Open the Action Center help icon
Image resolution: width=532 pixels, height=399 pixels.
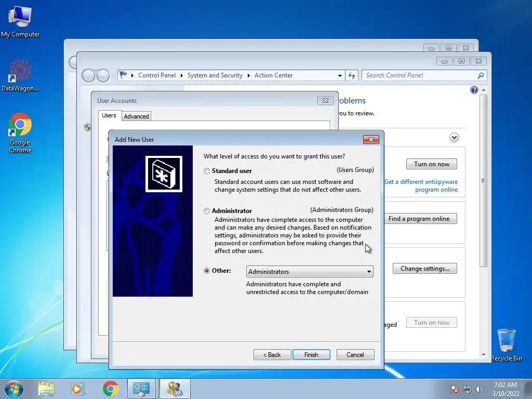(474, 90)
